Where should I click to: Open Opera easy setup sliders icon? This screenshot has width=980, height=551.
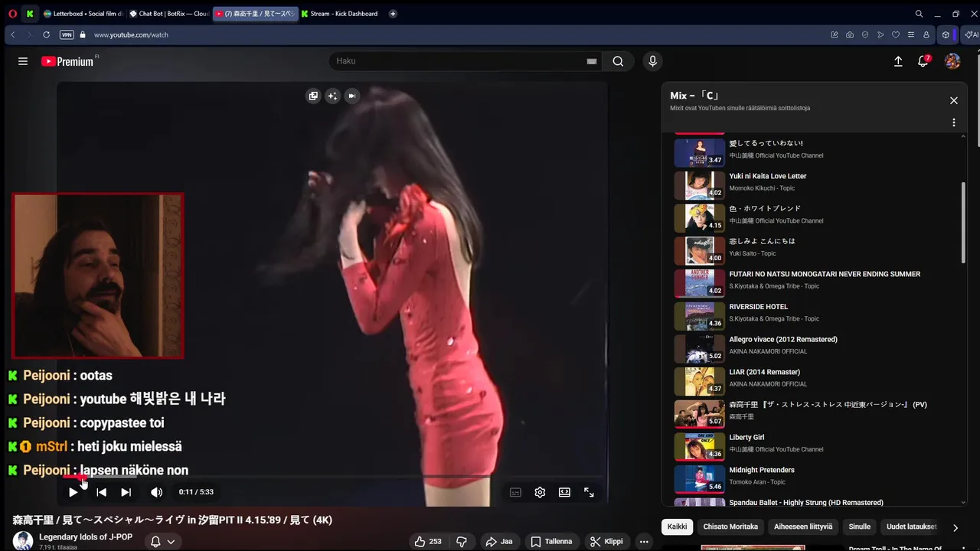[x=911, y=34]
